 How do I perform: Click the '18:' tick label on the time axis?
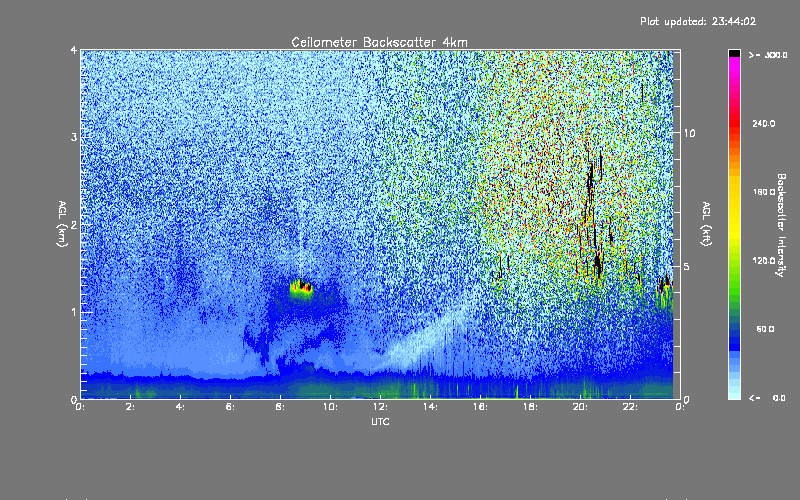point(530,407)
